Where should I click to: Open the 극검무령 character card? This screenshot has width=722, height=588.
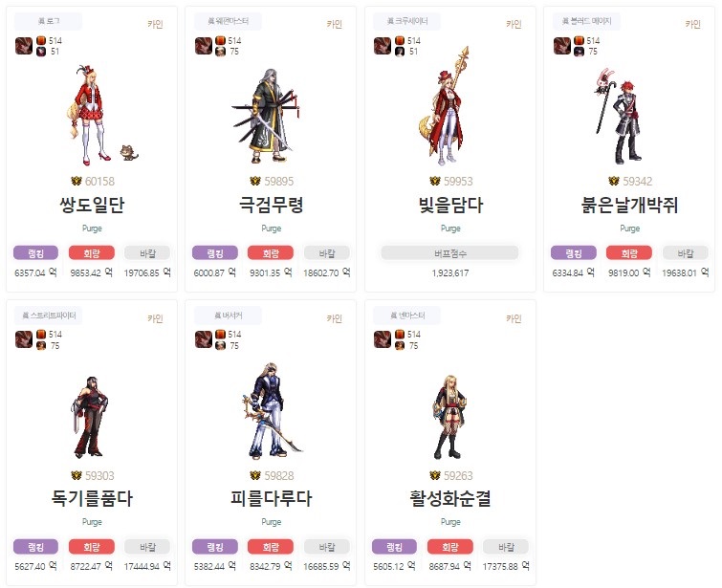pos(271,149)
